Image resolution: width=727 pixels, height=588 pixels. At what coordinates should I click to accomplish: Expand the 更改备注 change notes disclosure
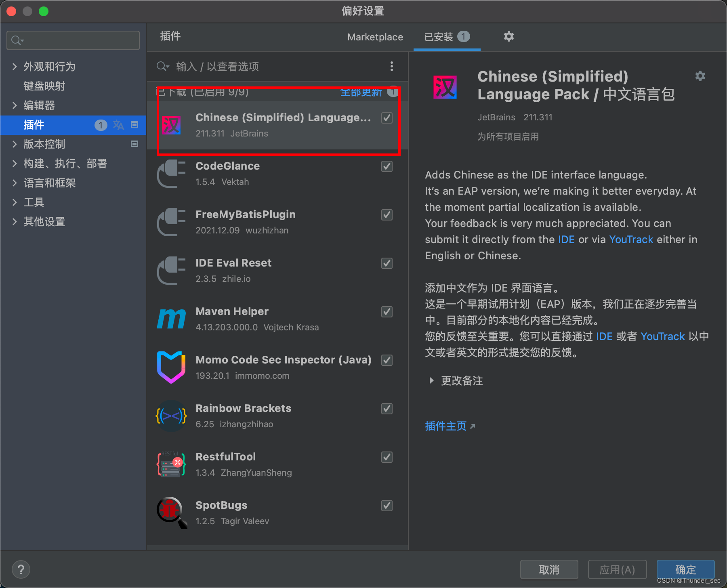431,380
